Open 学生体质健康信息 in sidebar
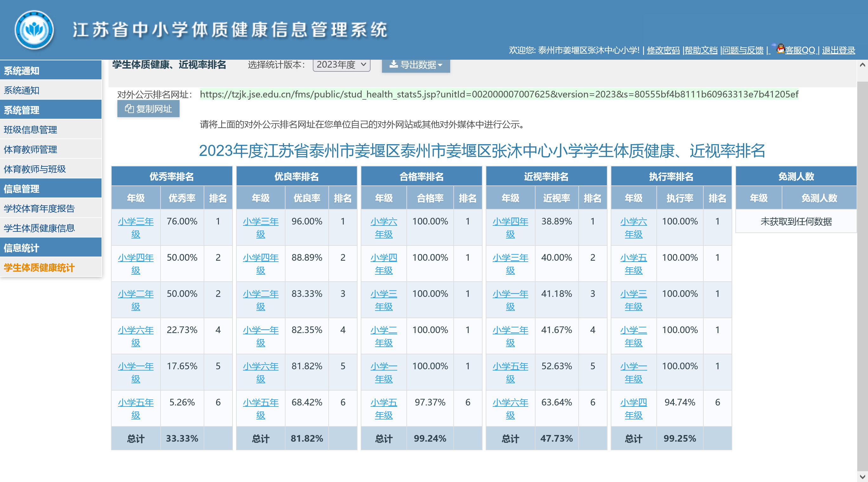Screen dimensions: 868x482 tap(50, 228)
